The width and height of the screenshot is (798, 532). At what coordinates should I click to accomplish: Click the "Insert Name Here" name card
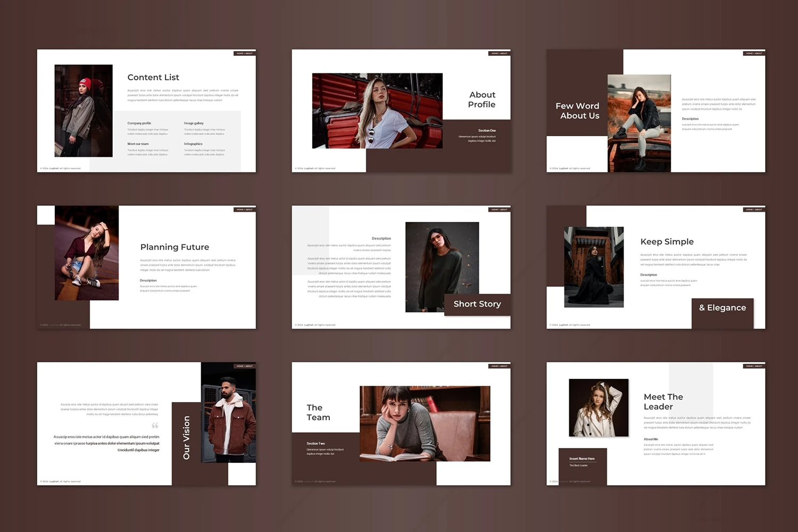point(582,459)
